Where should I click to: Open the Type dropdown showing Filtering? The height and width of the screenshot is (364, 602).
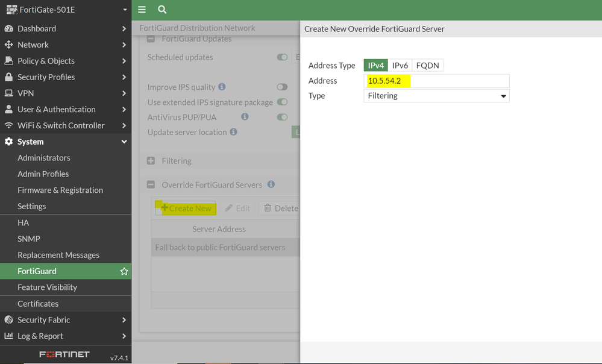click(x=436, y=96)
